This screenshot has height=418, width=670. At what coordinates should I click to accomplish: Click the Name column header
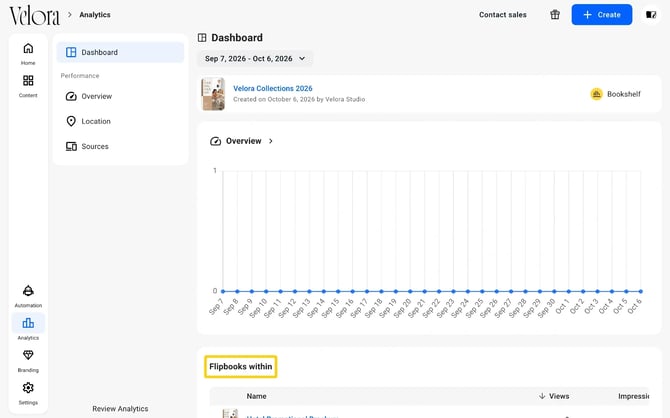pos(256,396)
